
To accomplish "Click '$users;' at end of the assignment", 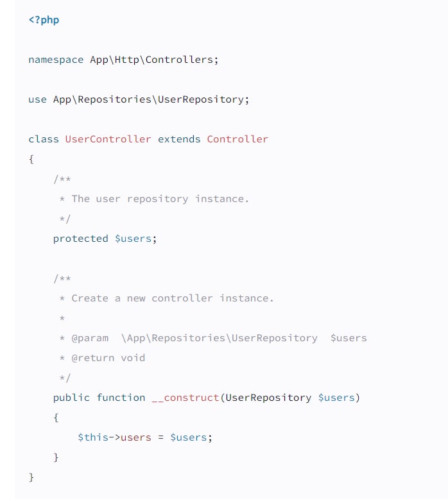I will [191, 437].
